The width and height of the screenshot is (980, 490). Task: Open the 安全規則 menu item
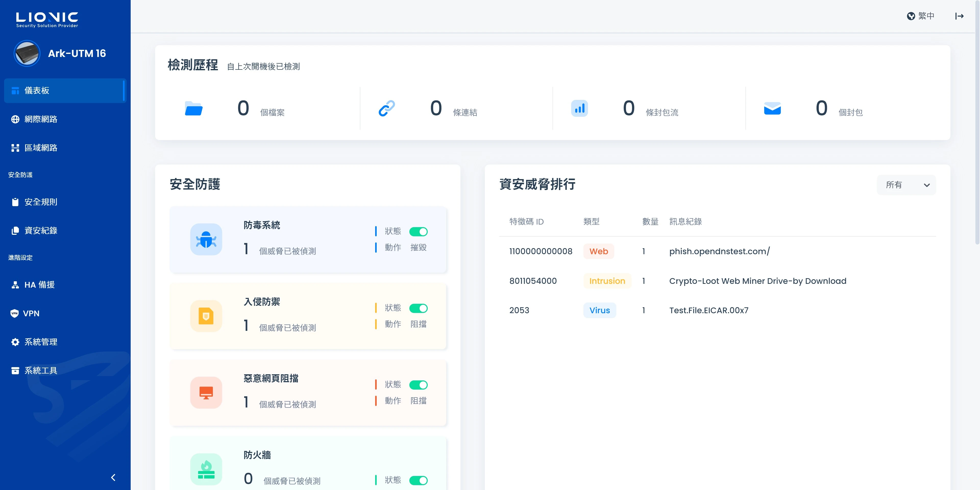[x=41, y=202]
